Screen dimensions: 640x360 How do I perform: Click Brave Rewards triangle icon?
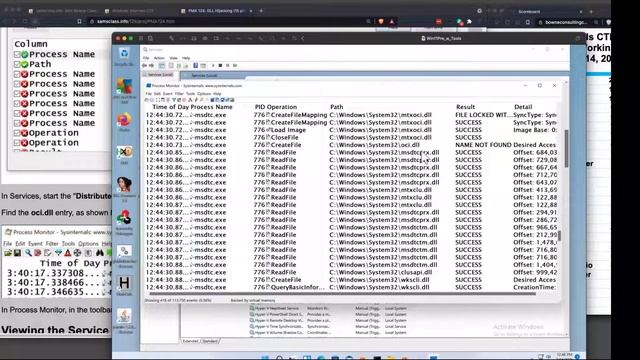pyautogui.click(x=392, y=21)
